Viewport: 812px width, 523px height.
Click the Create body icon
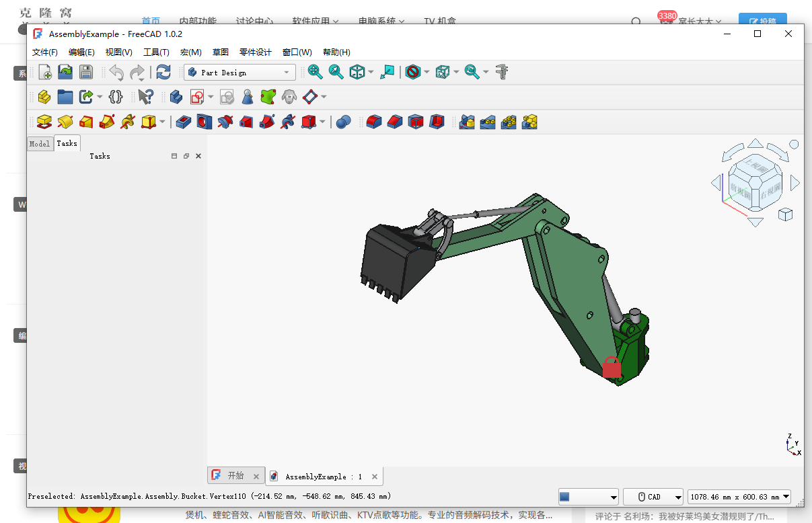(176, 97)
